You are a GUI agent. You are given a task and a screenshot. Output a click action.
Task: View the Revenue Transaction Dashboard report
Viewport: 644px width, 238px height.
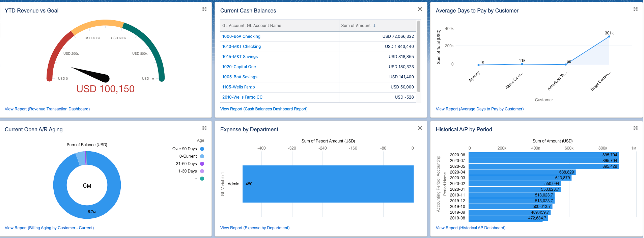click(x=47, y=109)
